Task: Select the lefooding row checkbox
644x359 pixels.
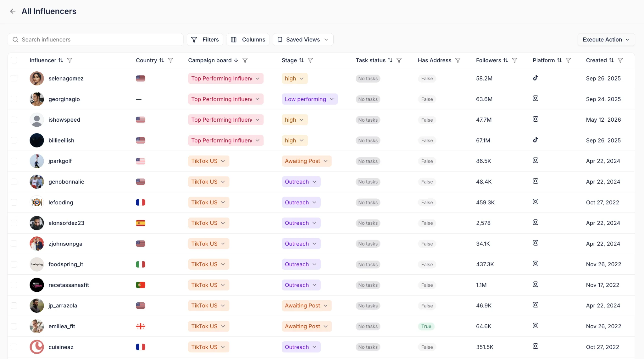Action: (x=14, y=202)
